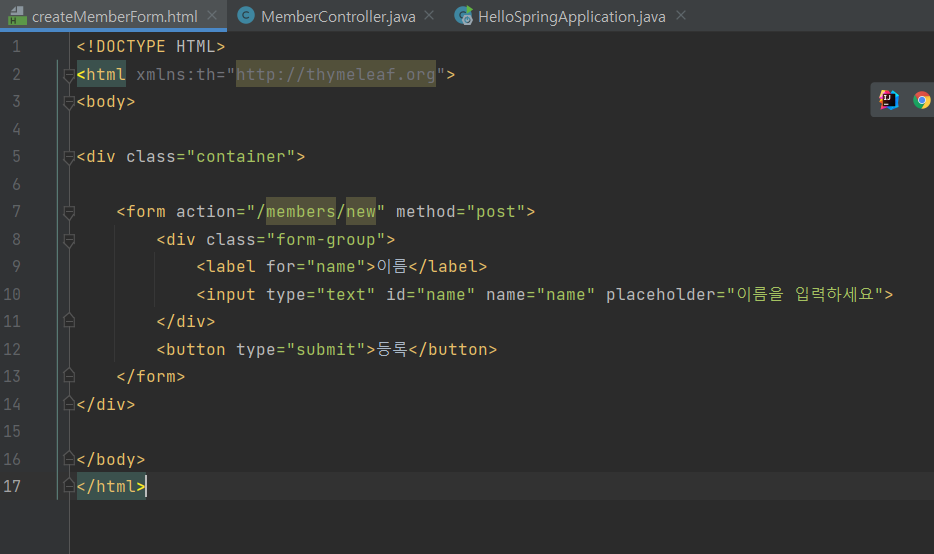Screen dimensions: 934x554
Task: Click the fold end marker at </body> line 16
Action: (69, 459)
